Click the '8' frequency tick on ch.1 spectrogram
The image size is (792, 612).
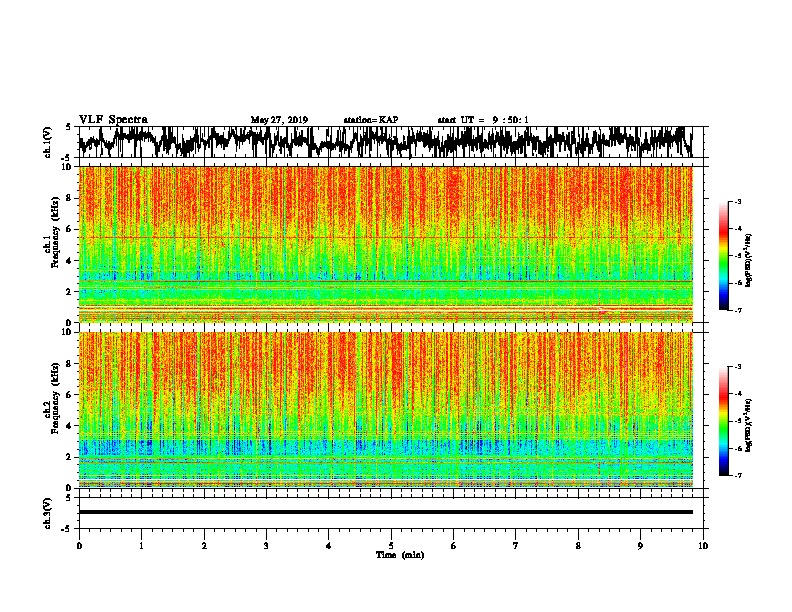pyautogui.click(x=70, y=198)
